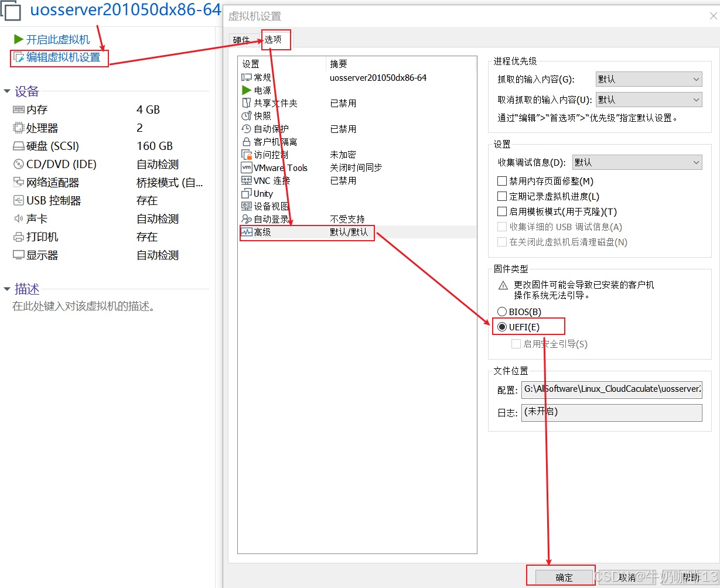
Task: Click the 常规 settings row icon
Action: click(247, 77)
